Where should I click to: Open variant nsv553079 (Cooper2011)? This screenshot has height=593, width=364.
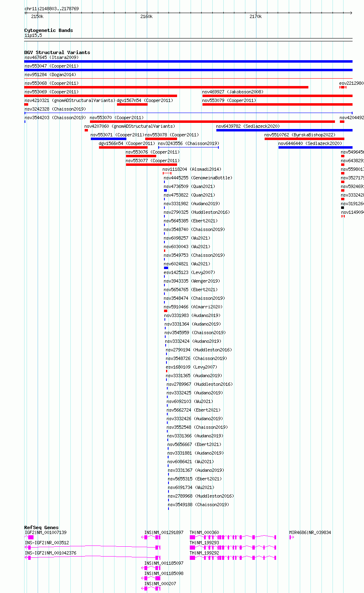(x=277, y=104)
